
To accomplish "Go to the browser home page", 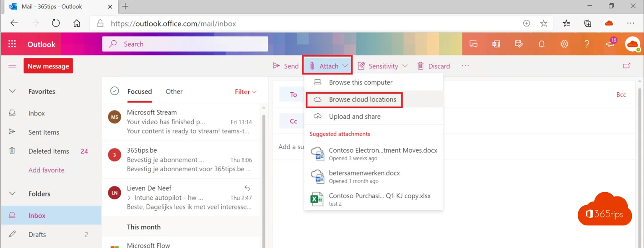I will point(77,23).
